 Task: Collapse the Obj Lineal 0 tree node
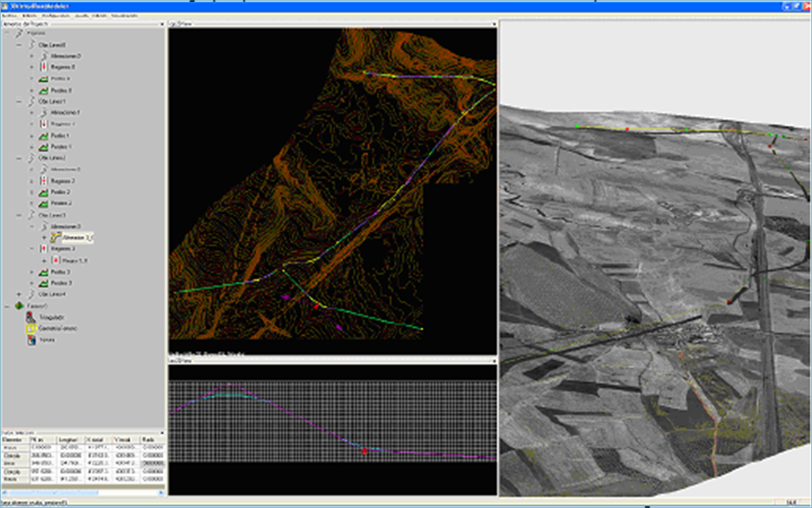[19, 45]
